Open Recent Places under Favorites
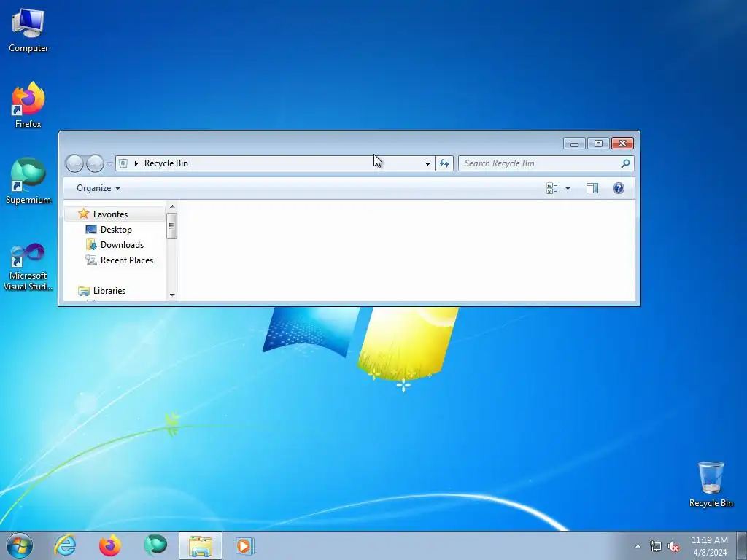 point(127,260)
